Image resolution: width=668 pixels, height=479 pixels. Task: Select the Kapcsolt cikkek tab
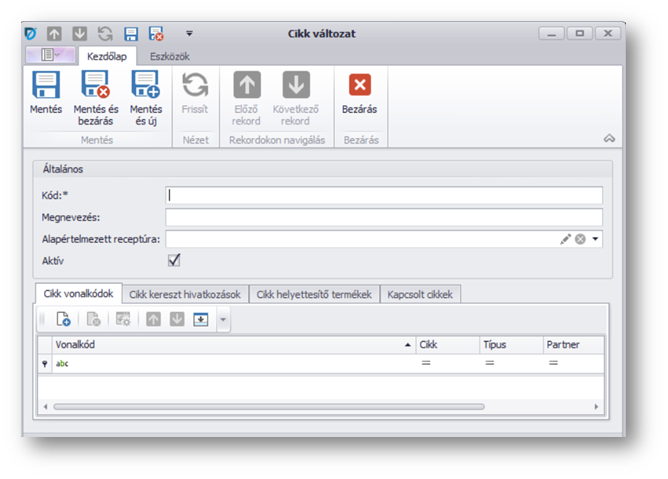pyautogui.click(x=420, y=294)
